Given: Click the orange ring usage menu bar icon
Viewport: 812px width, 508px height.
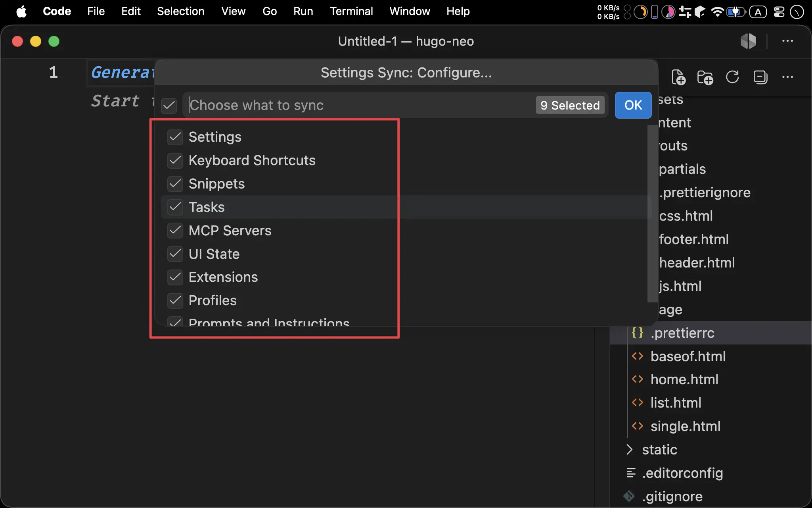Looking at the screenshot, I should tap(640, 12).
